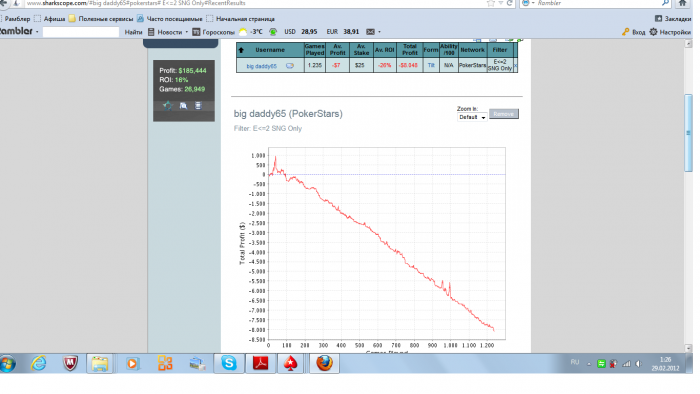Click the network signal icon in system tray
This screenshot has width=700, height=394.
point(626,364)
